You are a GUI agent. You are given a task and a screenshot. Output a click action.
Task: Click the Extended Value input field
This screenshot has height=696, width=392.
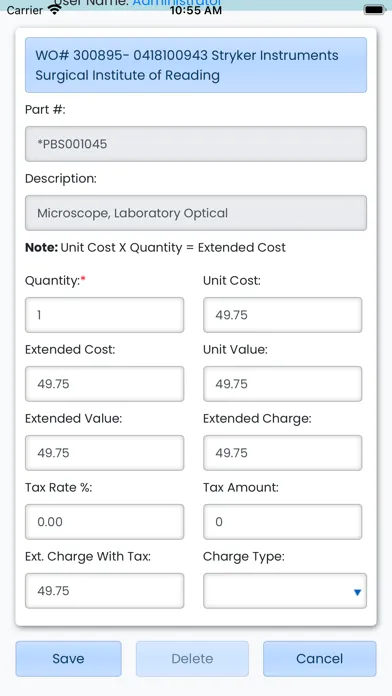[x=104, y=453]
